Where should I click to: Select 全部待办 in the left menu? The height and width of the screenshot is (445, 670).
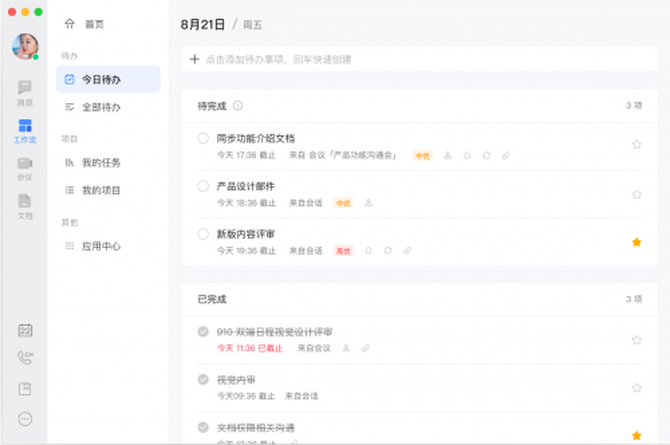point(100,107)
